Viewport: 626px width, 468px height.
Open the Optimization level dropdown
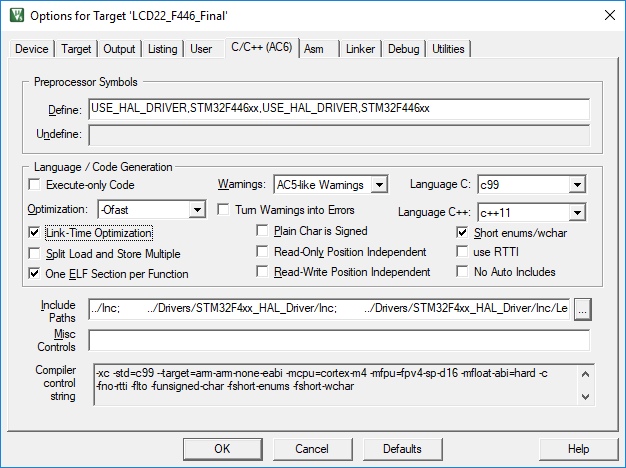pos(196,210)
